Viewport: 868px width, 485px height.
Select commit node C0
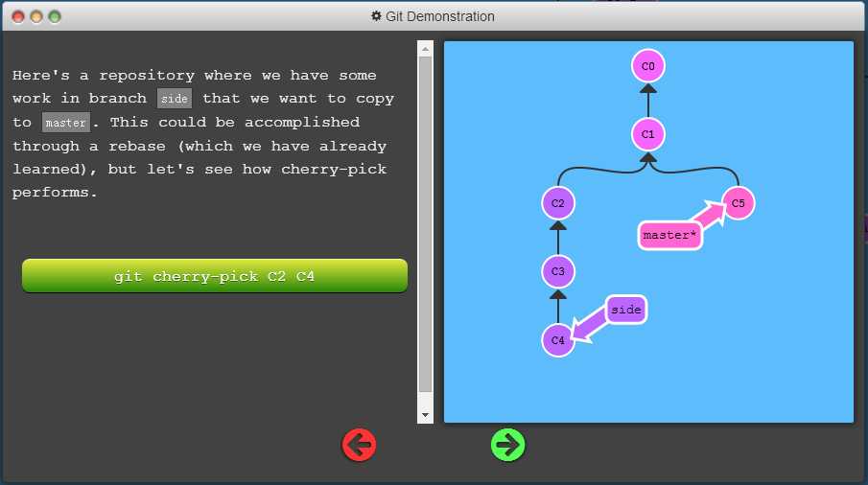pos(647,66)
